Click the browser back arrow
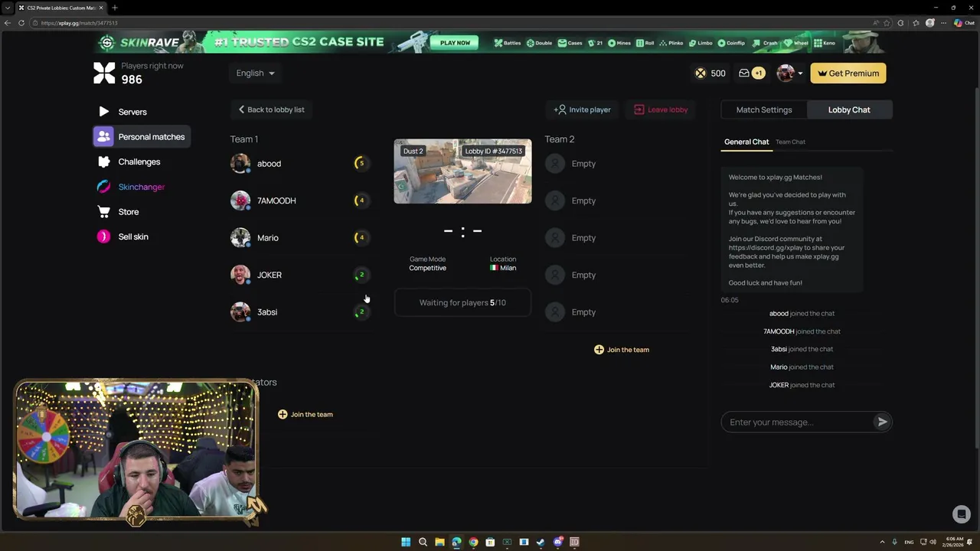 (x=8, y=23)
